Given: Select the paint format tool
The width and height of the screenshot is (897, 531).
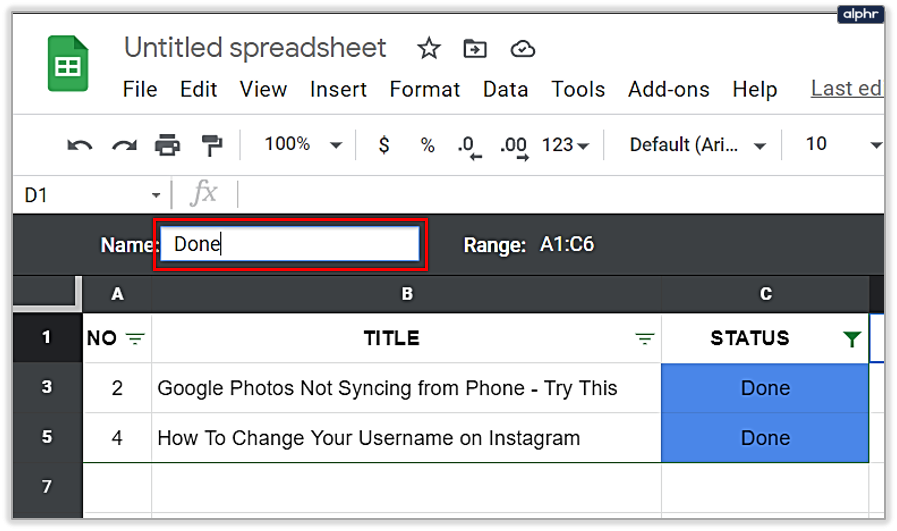Looking at the screenshot, I should pos(211,145).
